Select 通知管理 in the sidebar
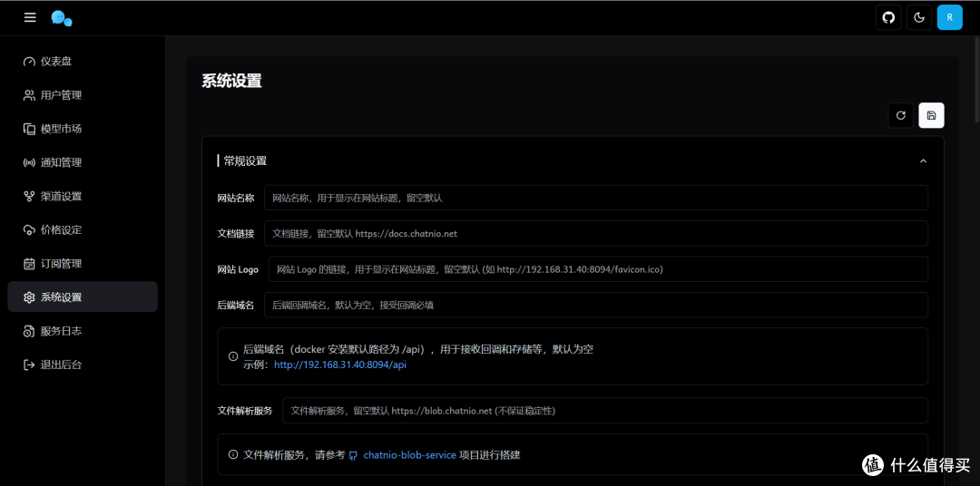Screen dimensions: 980x486 83,162
